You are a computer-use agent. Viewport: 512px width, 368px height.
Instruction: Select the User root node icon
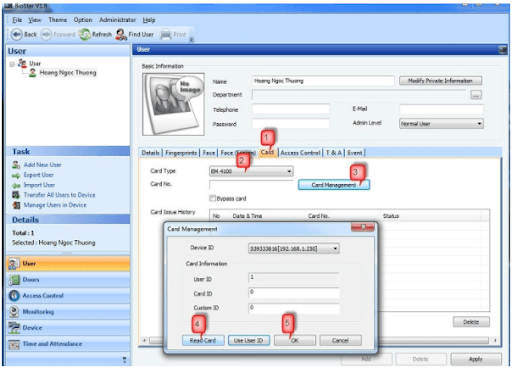pyautogui.click(x=22, y=63)
